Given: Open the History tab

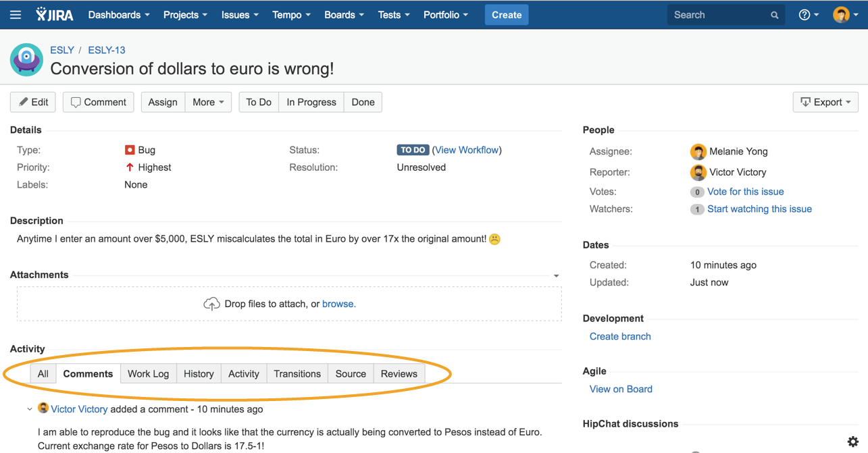Looking at the screenshot, I should 199,373.
